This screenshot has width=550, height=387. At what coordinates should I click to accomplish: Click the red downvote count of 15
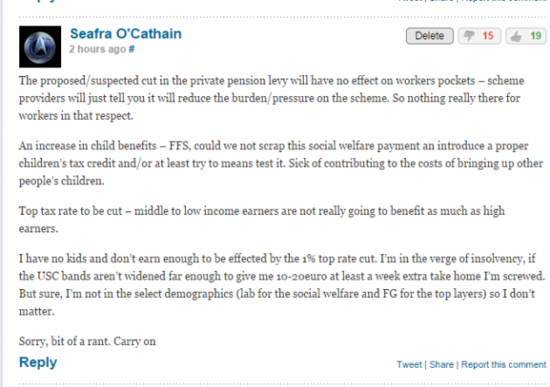[488, 36]
